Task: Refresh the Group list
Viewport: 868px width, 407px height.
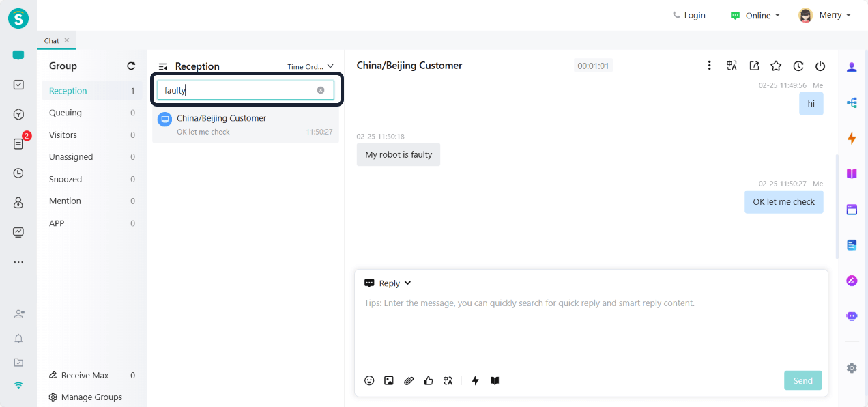Action: point(131,66)
